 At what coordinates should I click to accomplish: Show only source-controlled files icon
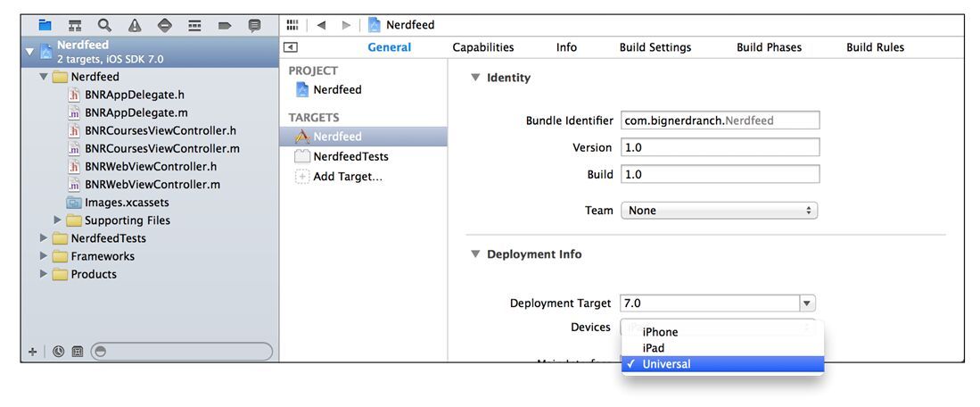pyautogui.click(x=77, y=352)
